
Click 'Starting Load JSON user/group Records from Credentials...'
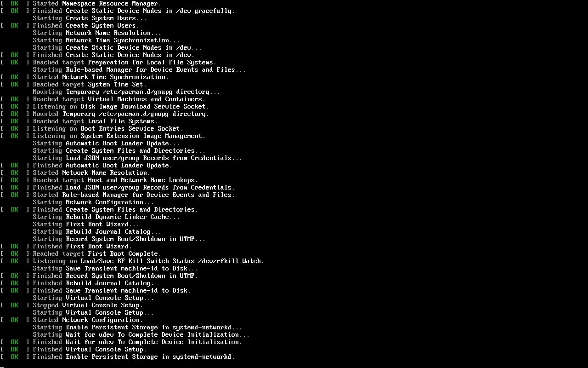137,158
